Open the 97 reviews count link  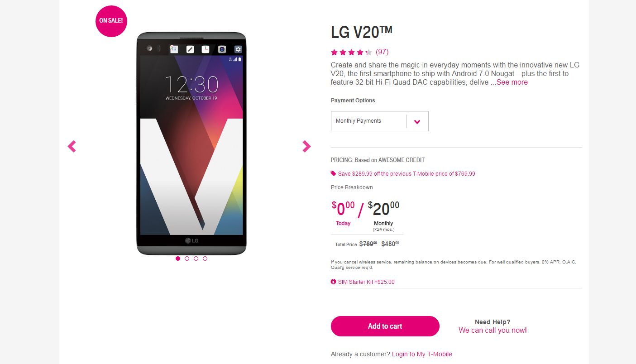(382, 52)
